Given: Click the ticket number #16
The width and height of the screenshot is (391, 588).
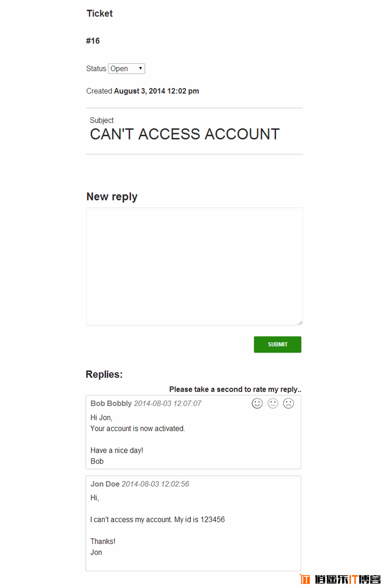Looking at the screenshot, I should [x=93, y=41].
